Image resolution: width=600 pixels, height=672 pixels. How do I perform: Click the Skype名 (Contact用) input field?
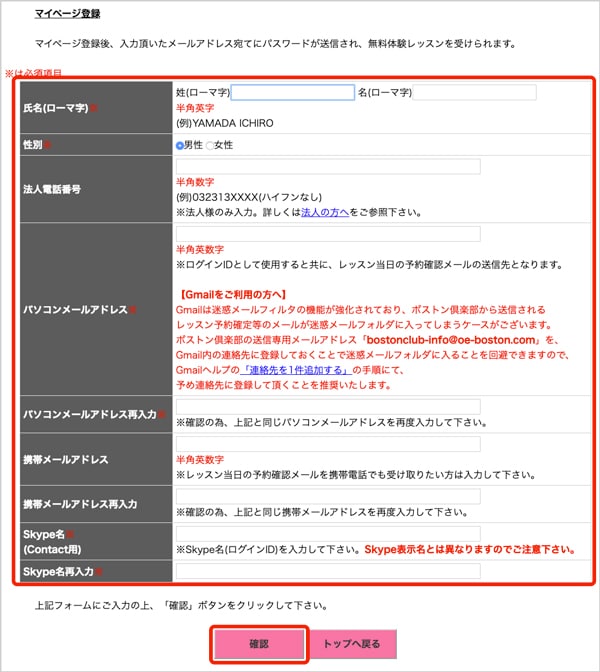coord(327,534)
